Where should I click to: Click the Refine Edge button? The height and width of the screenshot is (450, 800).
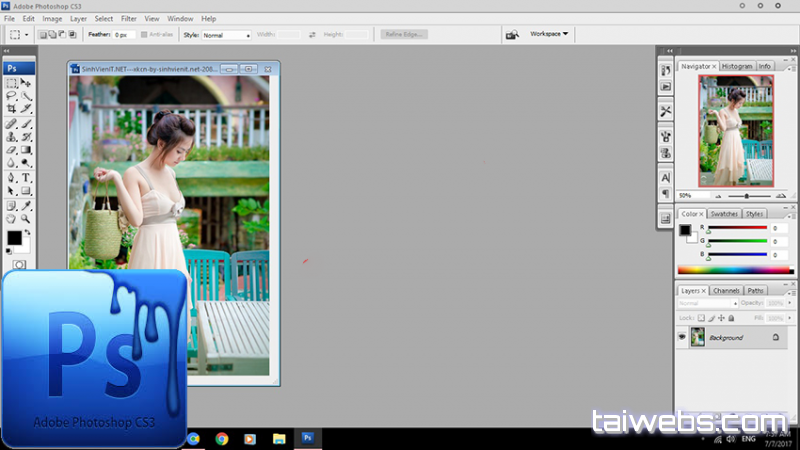(x=404, y=34)
